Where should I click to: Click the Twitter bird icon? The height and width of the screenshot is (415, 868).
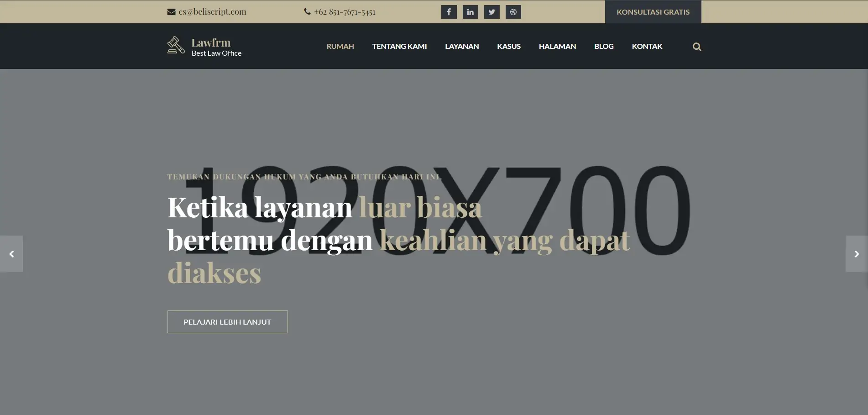tap(492, 12)
